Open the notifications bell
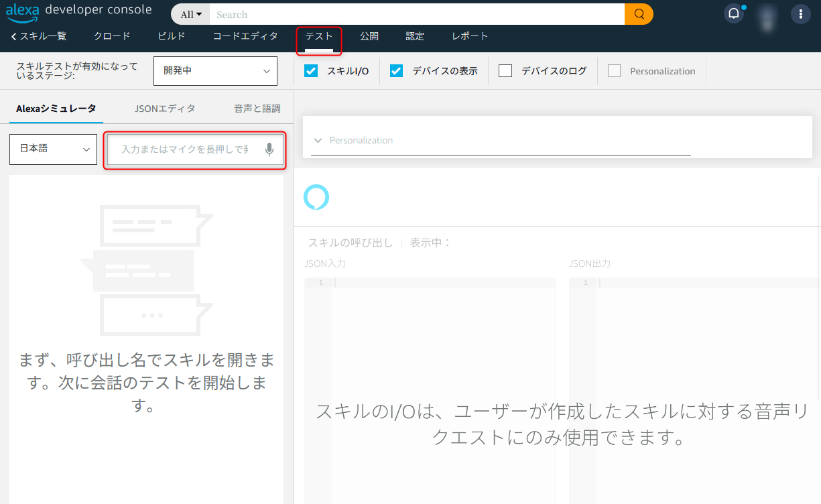This screenshot has width=821, height=504. point(734,12)
